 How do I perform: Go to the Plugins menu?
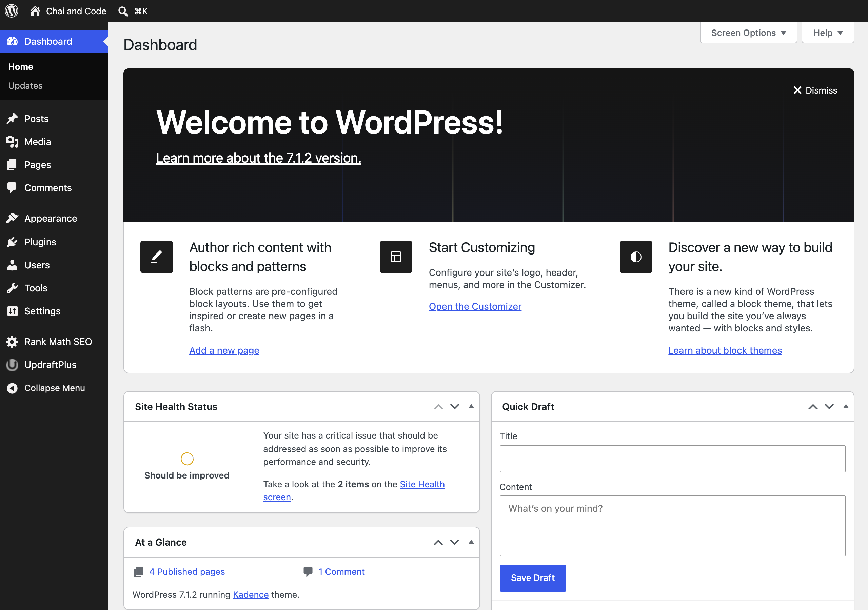click(54, 242)
